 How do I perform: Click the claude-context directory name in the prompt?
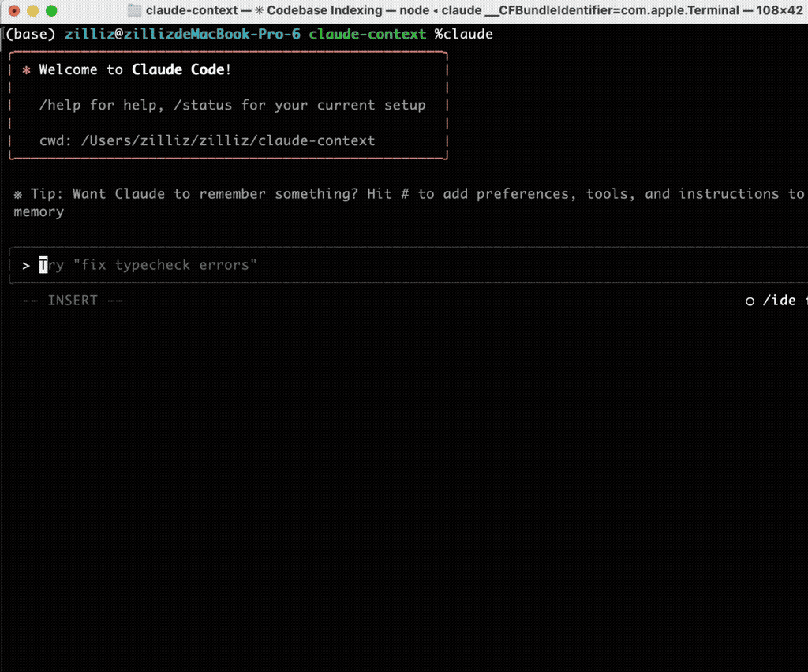pos(366,34)
